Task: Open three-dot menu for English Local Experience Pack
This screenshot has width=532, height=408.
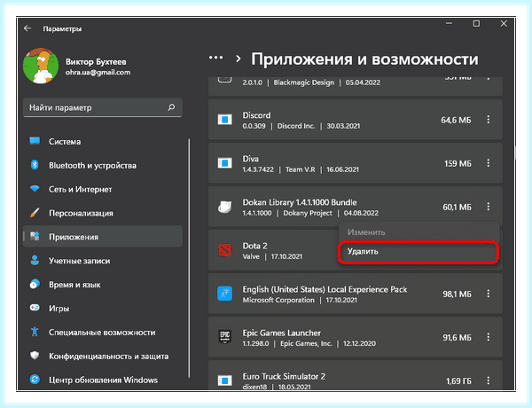Action: (x=489, y=294)
